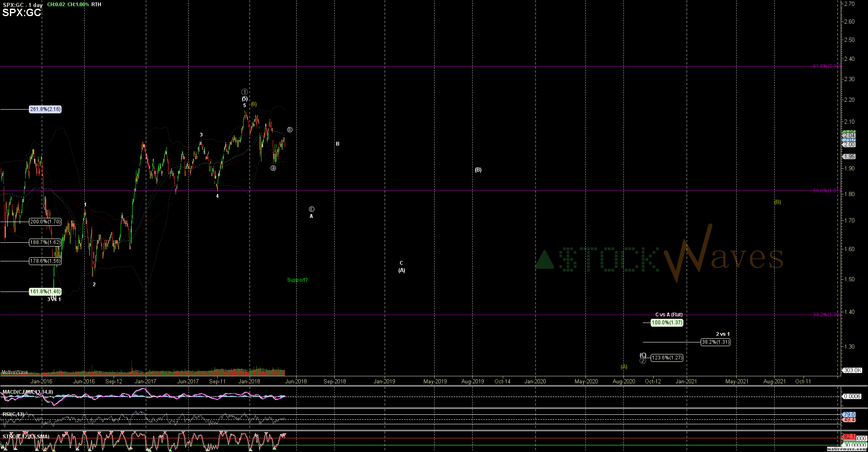The height and width of the screenshot is (452, 868).
Task: Select the circled b wave label
Action: pyautogui.click(x=290, y=130)
